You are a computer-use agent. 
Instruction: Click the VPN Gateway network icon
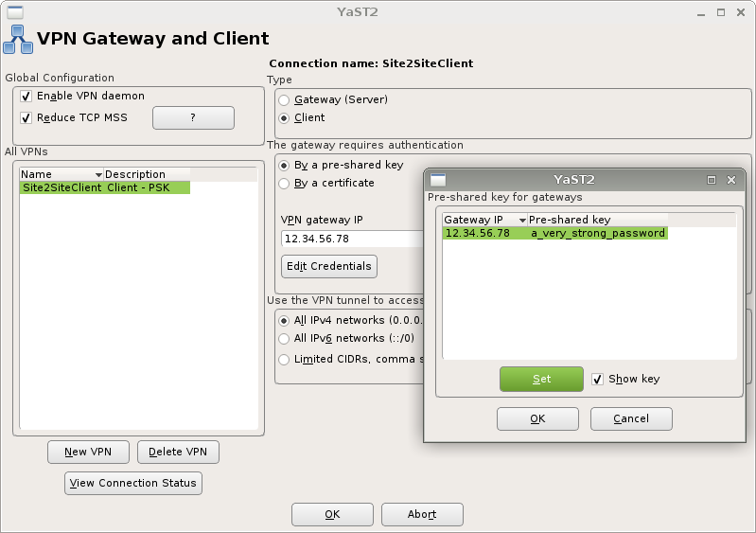point(17,40)
